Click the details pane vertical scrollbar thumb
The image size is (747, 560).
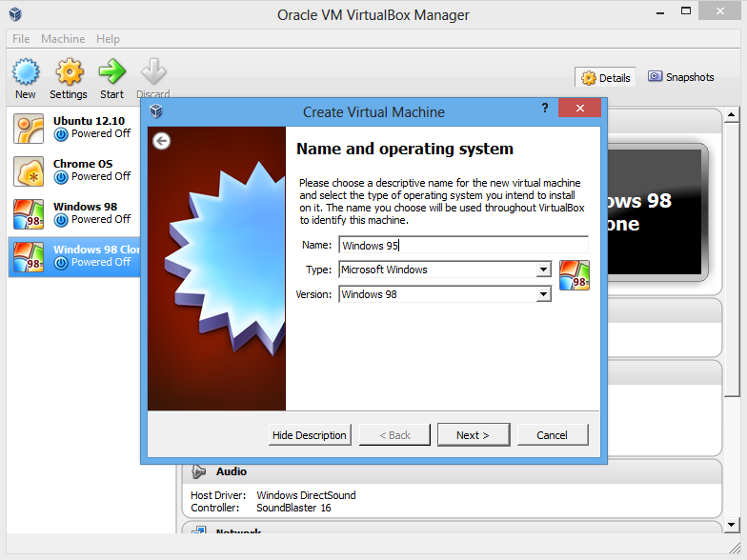732,259
